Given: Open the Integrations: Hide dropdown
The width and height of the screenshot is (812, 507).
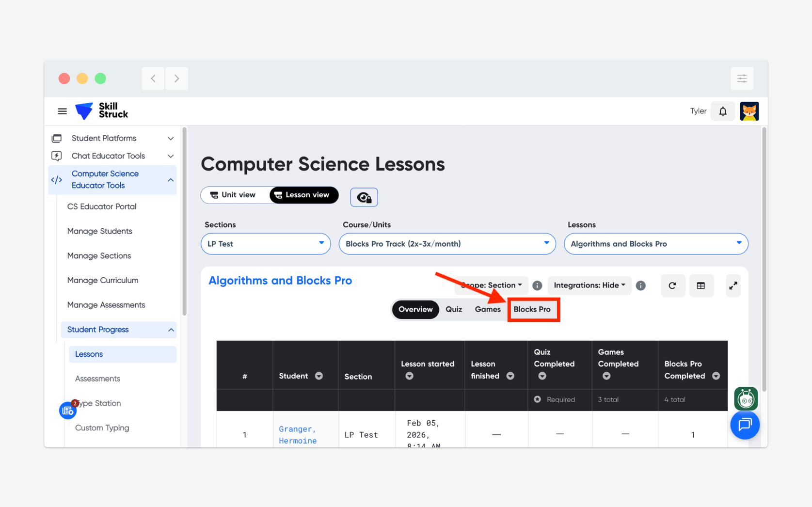Looking at the screenshot, I should (589, 285).
